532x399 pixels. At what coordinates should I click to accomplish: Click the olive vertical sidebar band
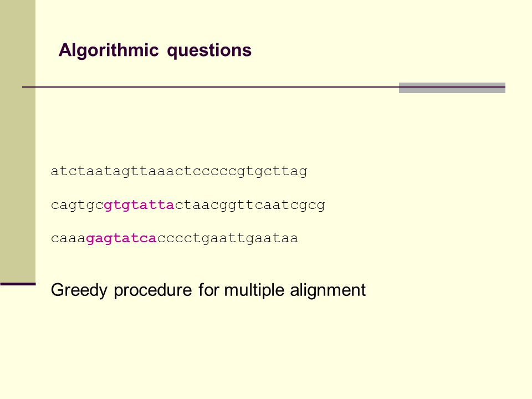[x=18, y=141]
